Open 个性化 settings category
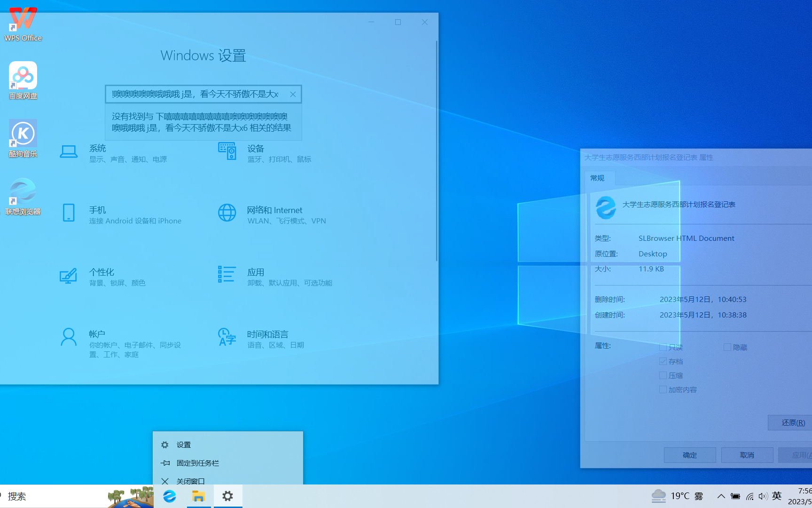Image resolution: width=812 pixels, height=508 pixels. click(x=102, y=277)
